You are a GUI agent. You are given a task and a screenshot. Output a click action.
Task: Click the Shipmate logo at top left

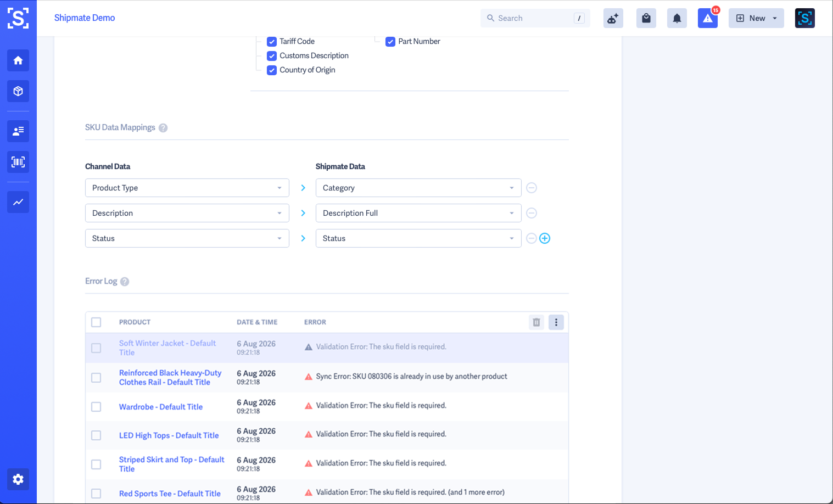(x=18, y=18)
